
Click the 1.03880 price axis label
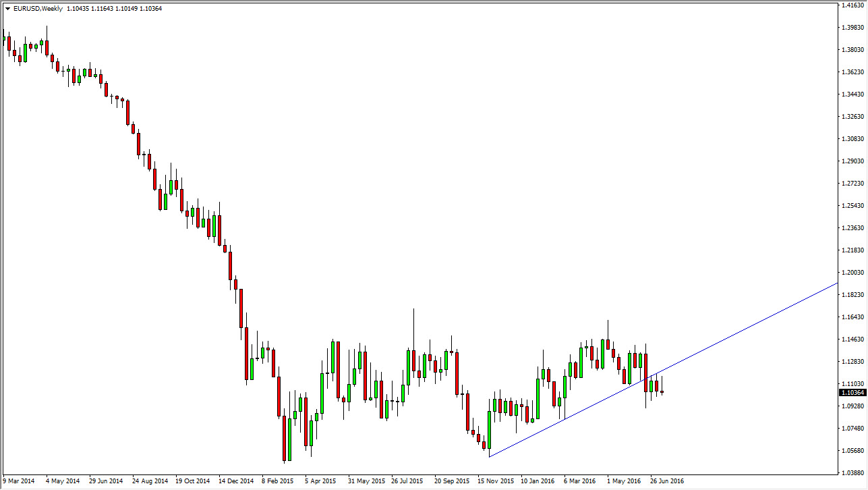852,472
